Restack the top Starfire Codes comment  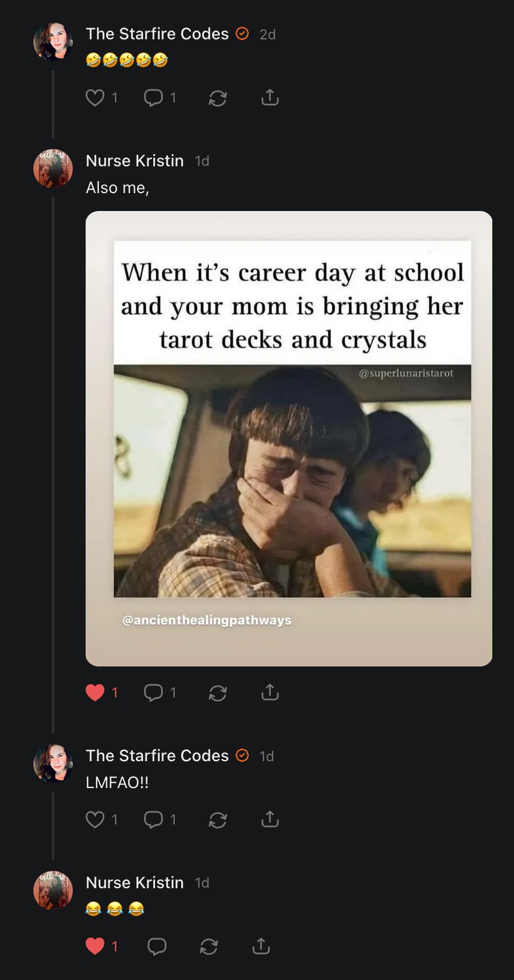[218, 97]
